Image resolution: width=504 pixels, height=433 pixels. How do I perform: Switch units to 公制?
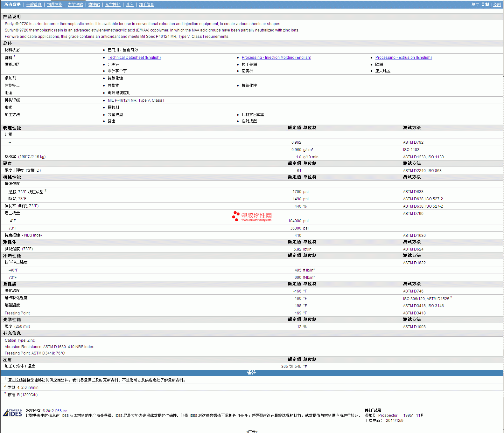coord(497,4)
